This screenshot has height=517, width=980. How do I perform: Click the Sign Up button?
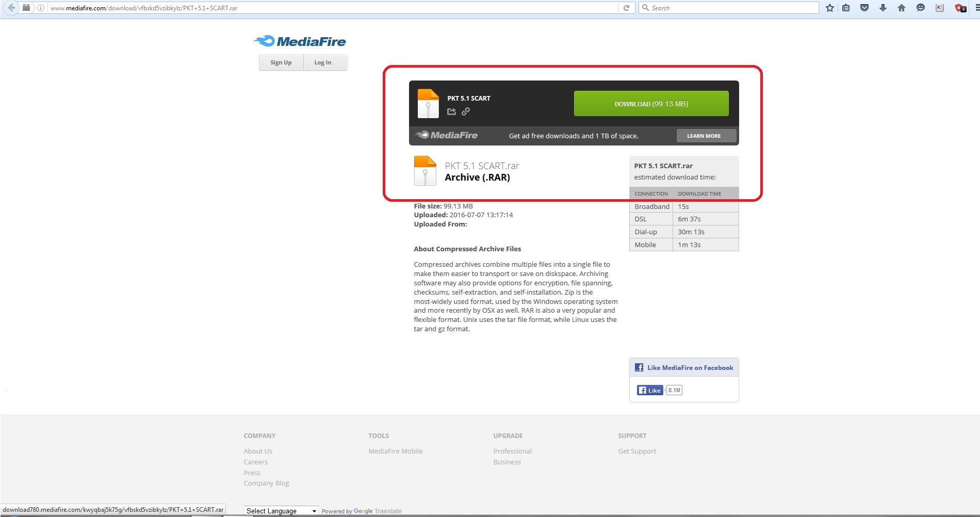click(281, 62)
